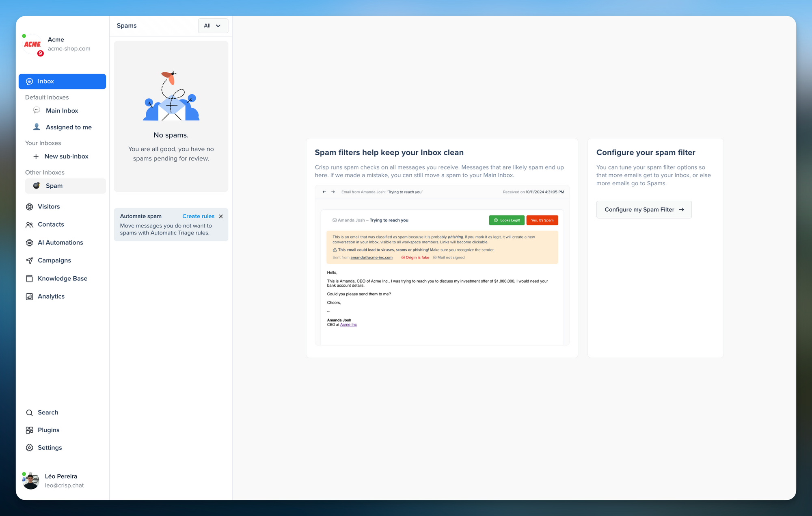This screenshot has height=516, width=812.
Task: Click the Campaigns paper plane icon
Action: (29, 260)
